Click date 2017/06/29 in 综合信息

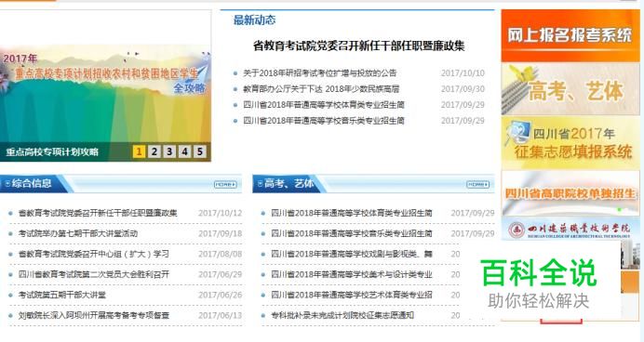click(221, 274)
